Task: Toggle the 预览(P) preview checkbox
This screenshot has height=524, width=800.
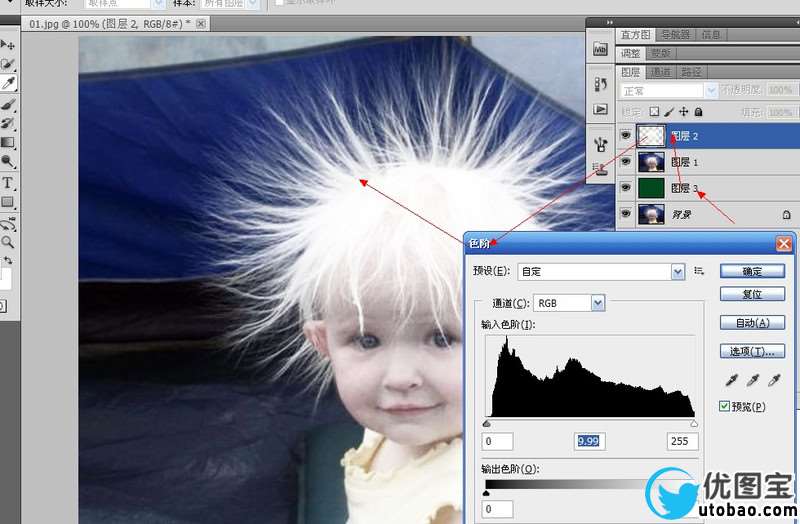Action: (724, 406)
